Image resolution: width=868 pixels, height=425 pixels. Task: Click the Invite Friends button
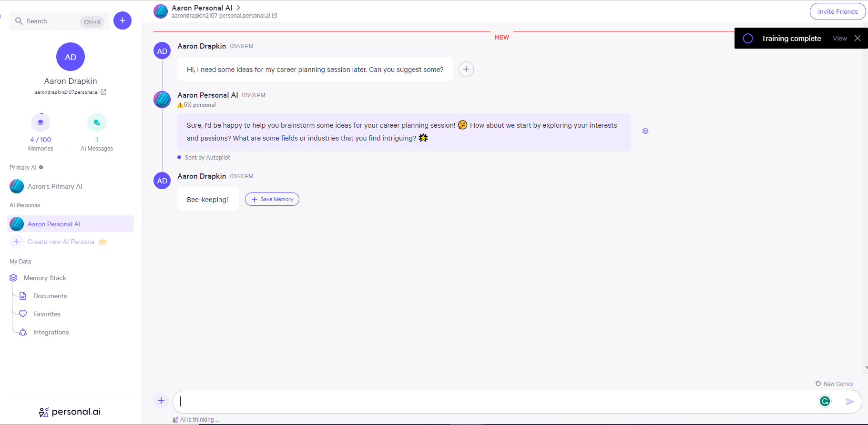[x=837, y=11]
